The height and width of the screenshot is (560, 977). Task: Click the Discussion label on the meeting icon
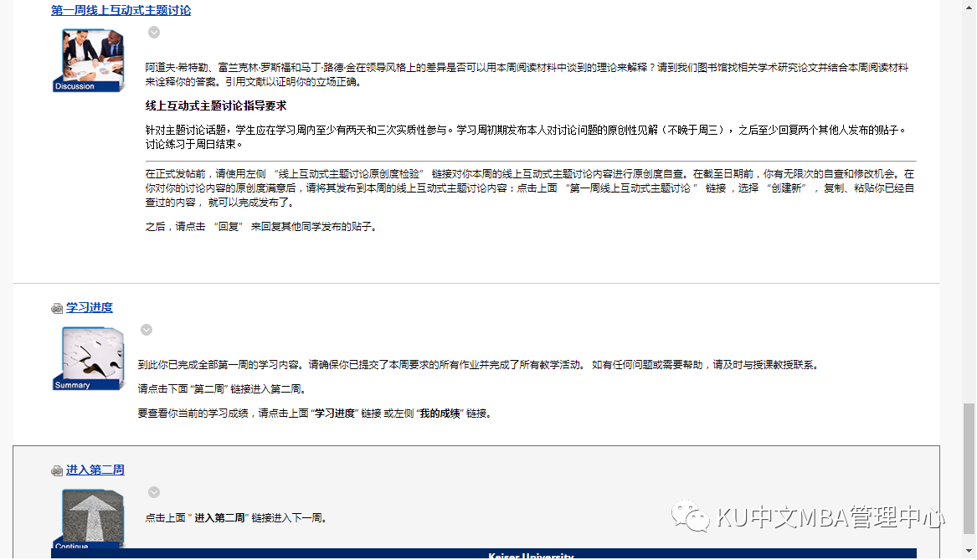point(75,86)
